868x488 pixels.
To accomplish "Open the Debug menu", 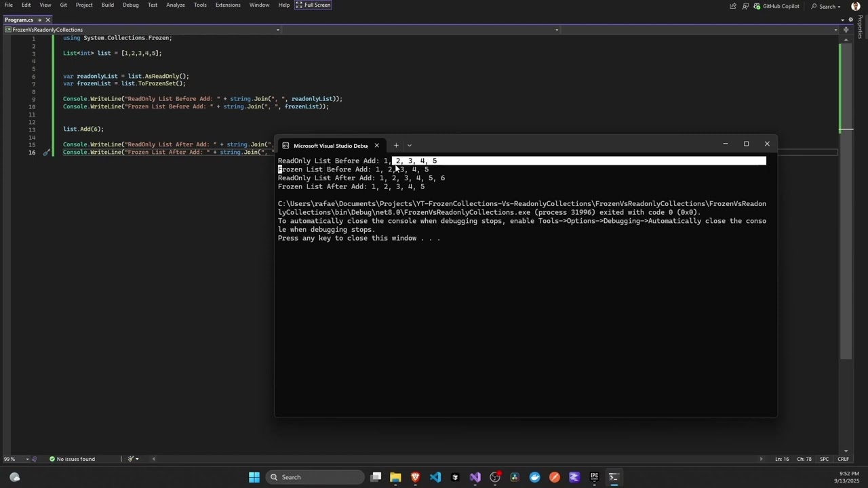I will (x=131, y=5).
